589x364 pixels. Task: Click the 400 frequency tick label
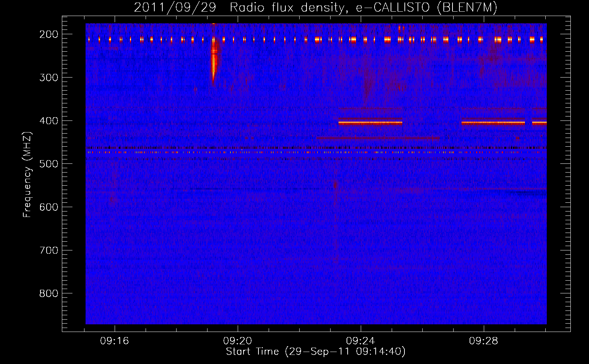(49, 121)
